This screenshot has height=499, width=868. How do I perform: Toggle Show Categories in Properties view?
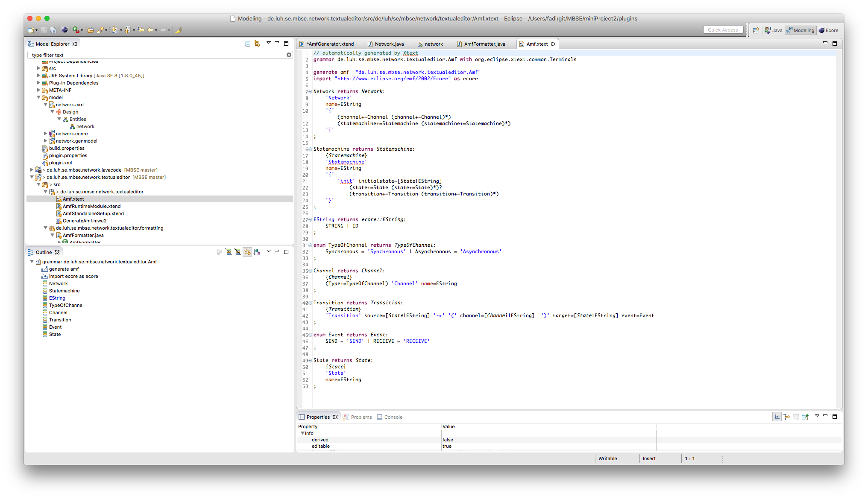click(777, 417)
